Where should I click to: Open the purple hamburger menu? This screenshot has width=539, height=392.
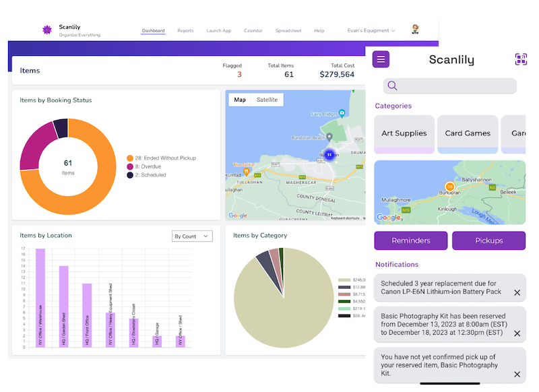[x=381, y=59]
